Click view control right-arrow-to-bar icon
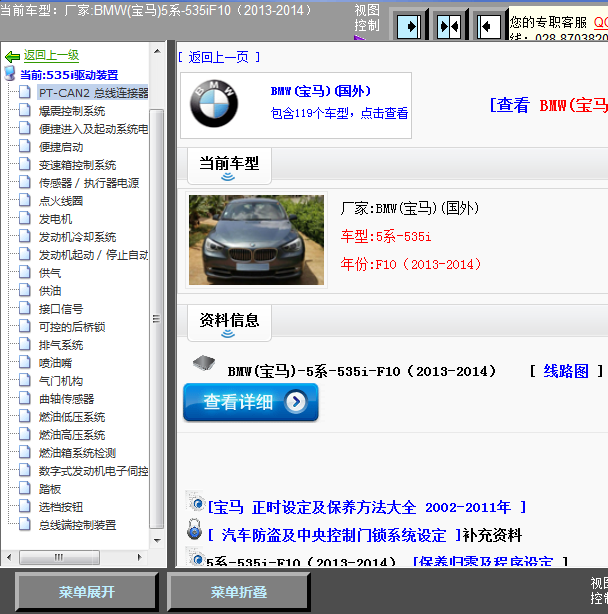The image size is (608, 614). [x=409, y=27]
